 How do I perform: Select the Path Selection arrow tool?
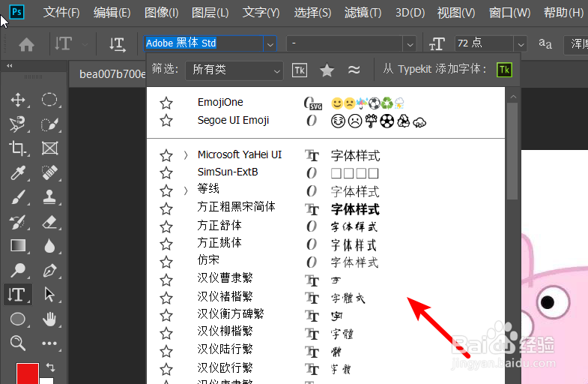point(49,295)
